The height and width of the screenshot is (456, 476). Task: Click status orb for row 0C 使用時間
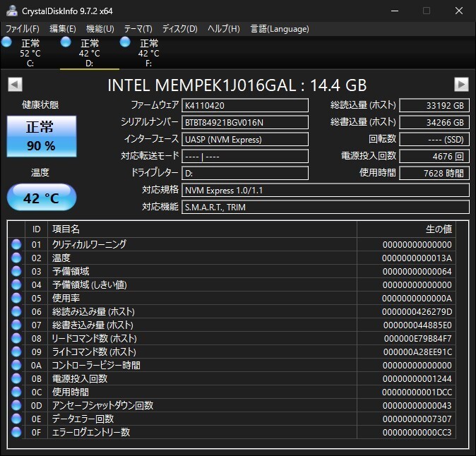pyautogui.click(x=16, y=392)
